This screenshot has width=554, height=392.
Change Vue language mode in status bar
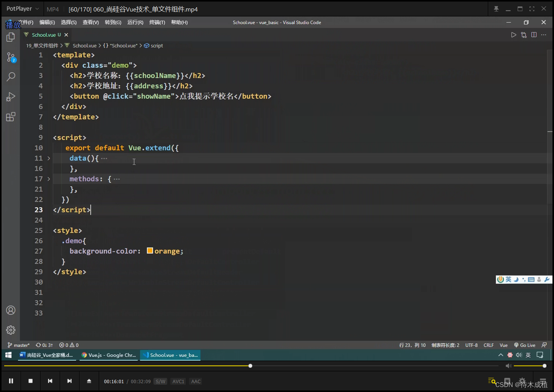pos(503,345)
